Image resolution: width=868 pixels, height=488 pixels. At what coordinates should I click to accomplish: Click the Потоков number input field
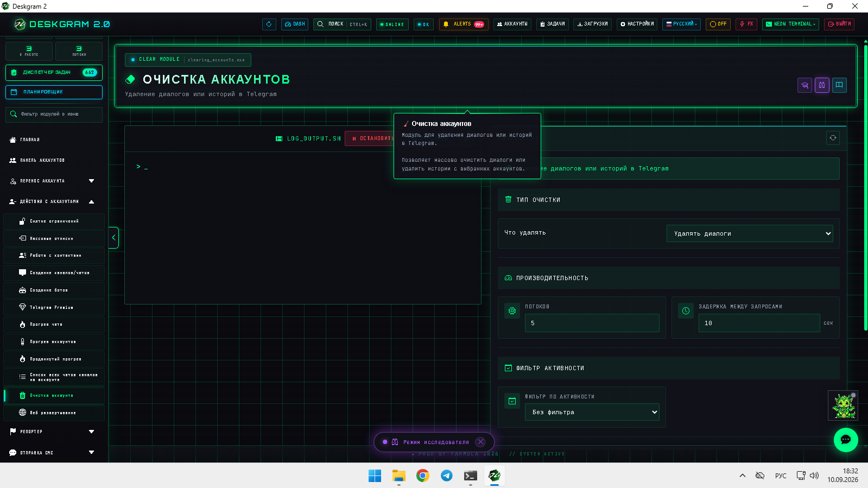pyautogui.click(x=592, y=323)
